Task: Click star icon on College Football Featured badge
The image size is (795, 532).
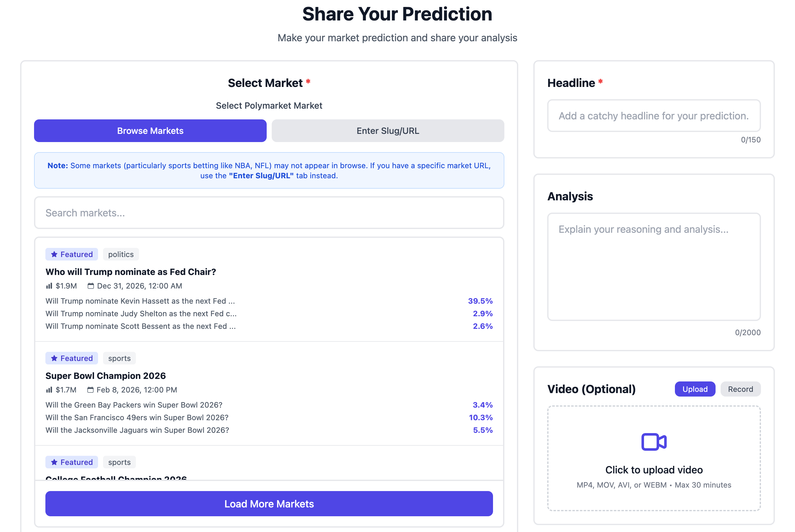Action: click(54, 462)
